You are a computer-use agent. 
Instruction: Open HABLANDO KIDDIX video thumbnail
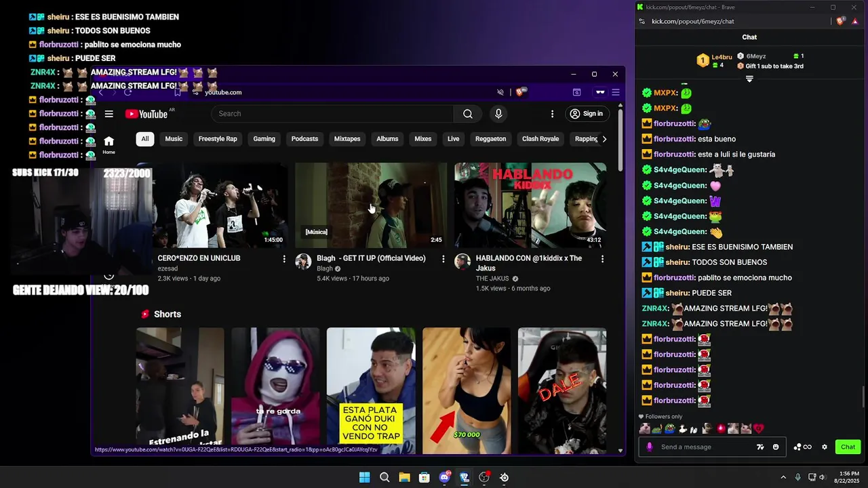530,205
